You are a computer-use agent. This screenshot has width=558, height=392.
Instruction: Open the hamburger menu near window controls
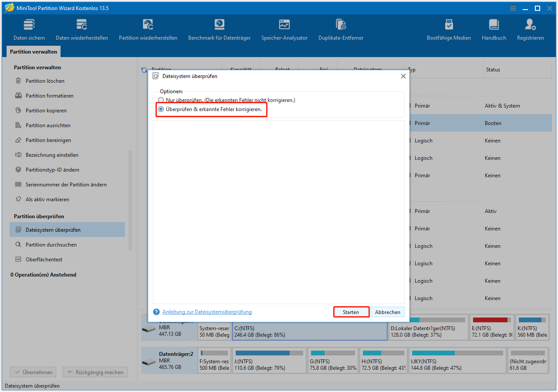click(513, 8)
